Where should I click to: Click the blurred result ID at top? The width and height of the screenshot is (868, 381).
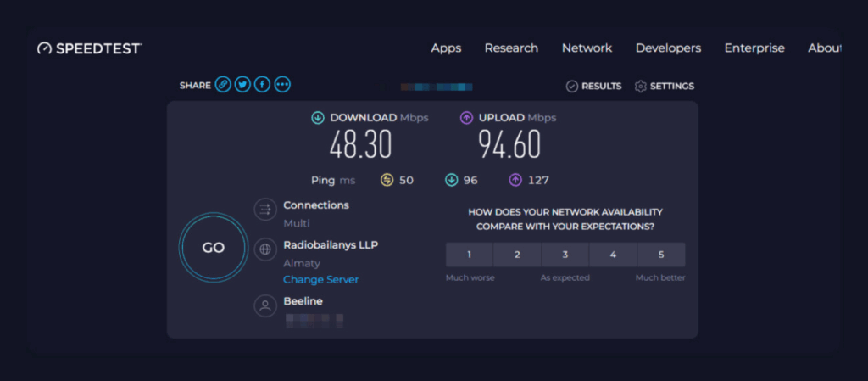point(437,87)
